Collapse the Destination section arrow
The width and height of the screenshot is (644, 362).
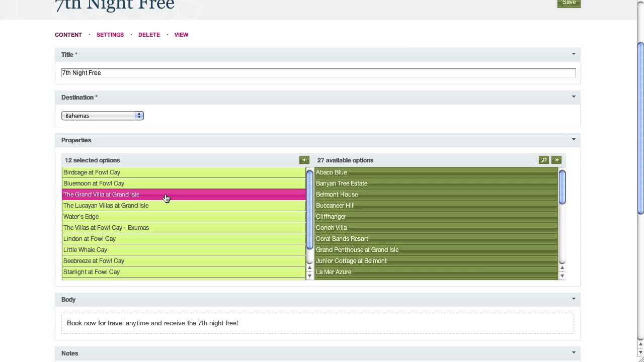(574, 97)
